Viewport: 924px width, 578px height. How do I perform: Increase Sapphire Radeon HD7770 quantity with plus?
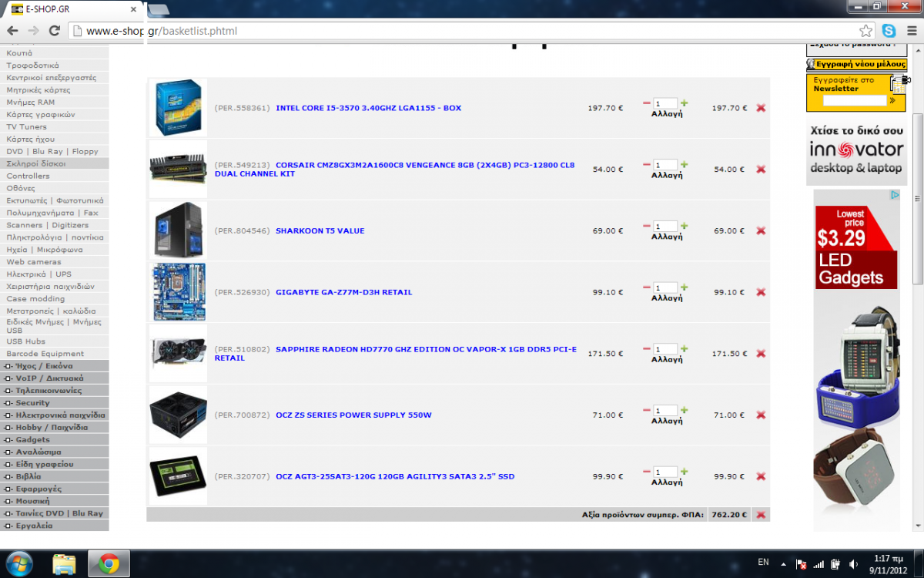click(x=685, y=348)
